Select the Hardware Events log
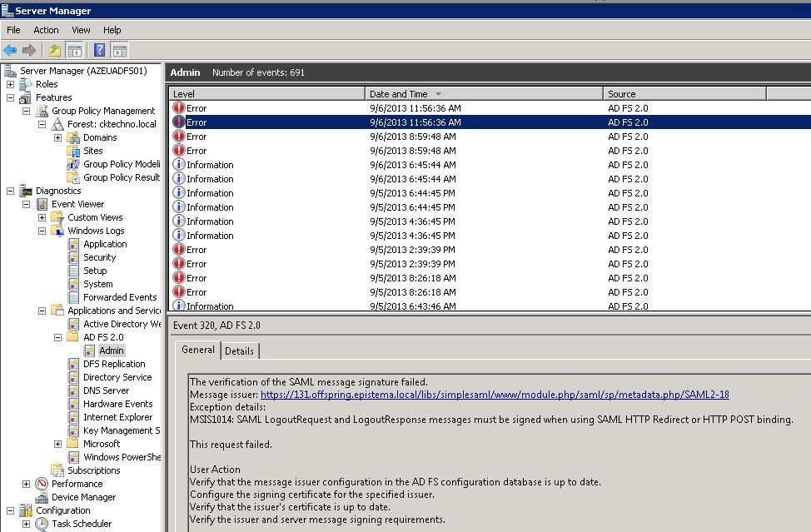This screenshot has width=811, height=532. click(x=118, y=404)
